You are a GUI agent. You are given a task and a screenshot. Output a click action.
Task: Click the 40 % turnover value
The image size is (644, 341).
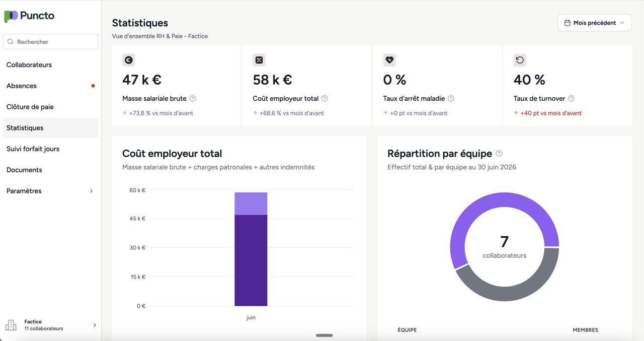(529, 80)
